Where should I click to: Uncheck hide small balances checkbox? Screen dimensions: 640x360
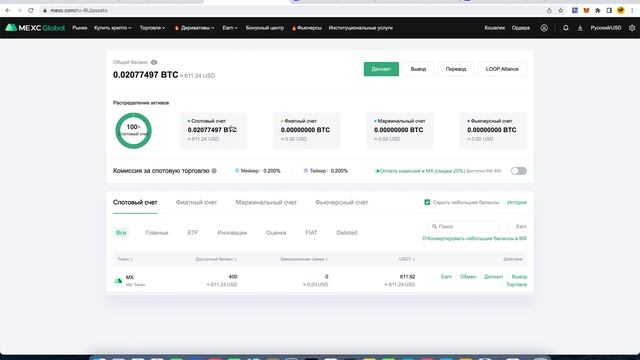tap(427, 202)
